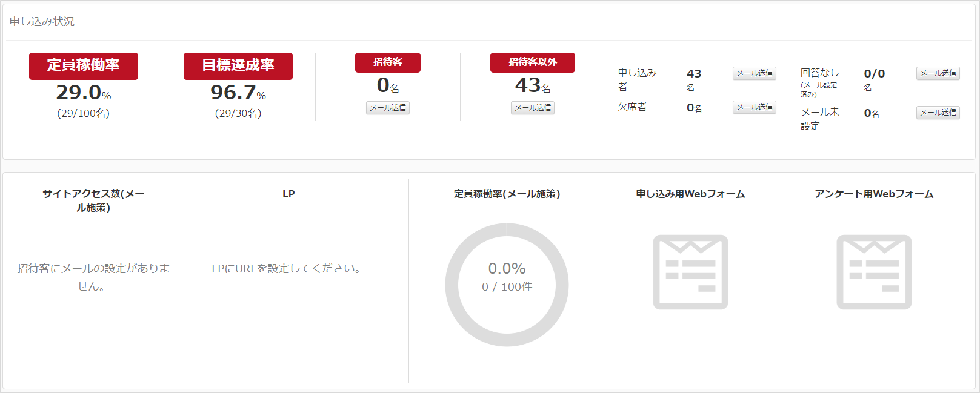
Task: Click the 招待客にメールの設定がありません message
Action: pos(93,277)
